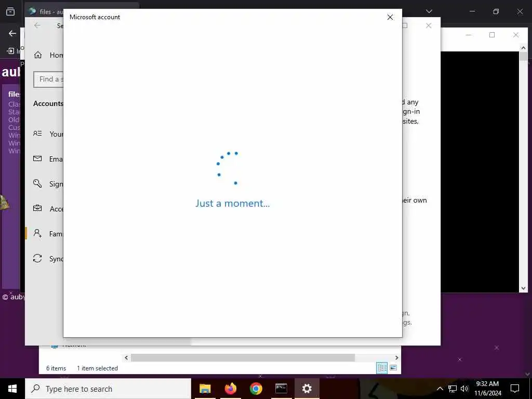The image size is (532, 399).
Task: Click the taskbar search box
Action: (108, 389)
